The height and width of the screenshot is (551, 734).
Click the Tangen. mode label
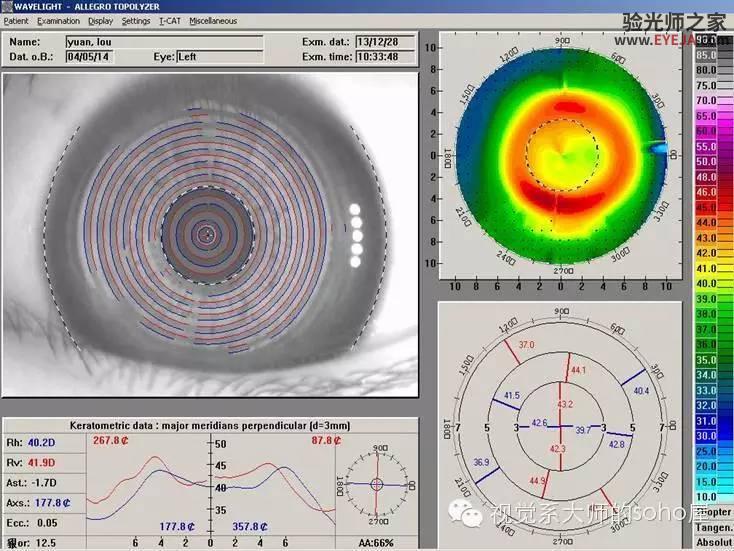[x=713, y=528]
